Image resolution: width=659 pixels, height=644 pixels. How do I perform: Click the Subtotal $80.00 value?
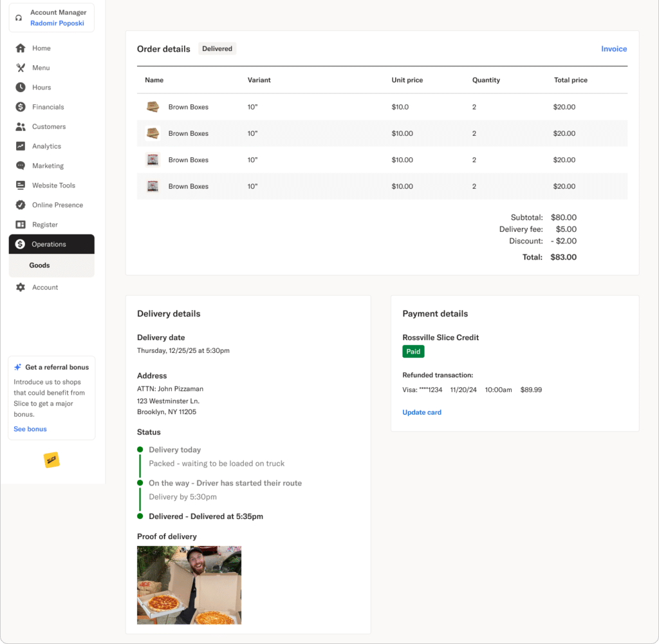[x=564, y=218]
